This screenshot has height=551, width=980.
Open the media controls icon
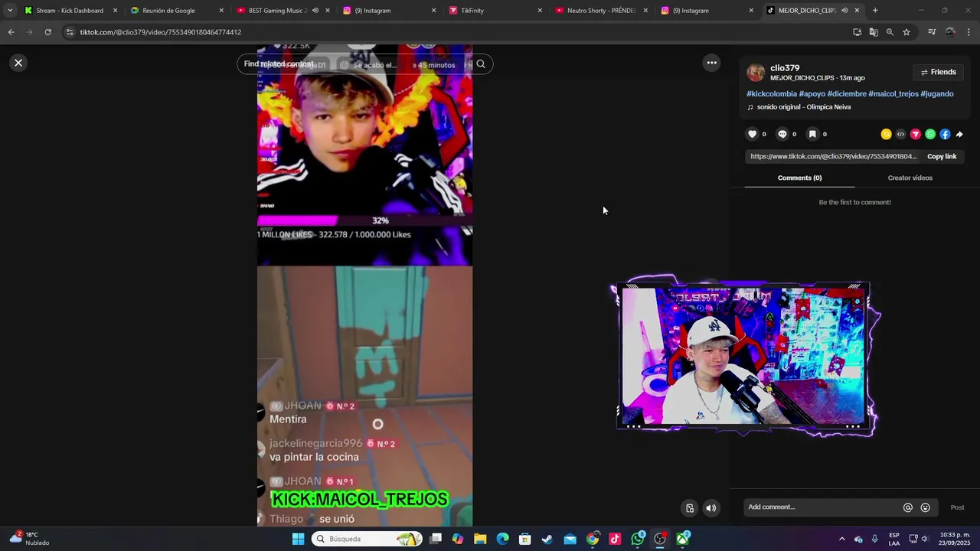click(932, 32)
